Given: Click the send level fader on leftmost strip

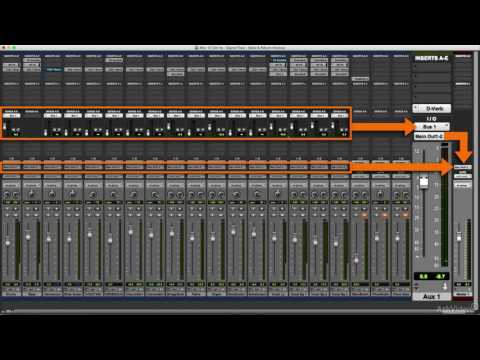Looking at the screenshot, I should coord(5,127).
